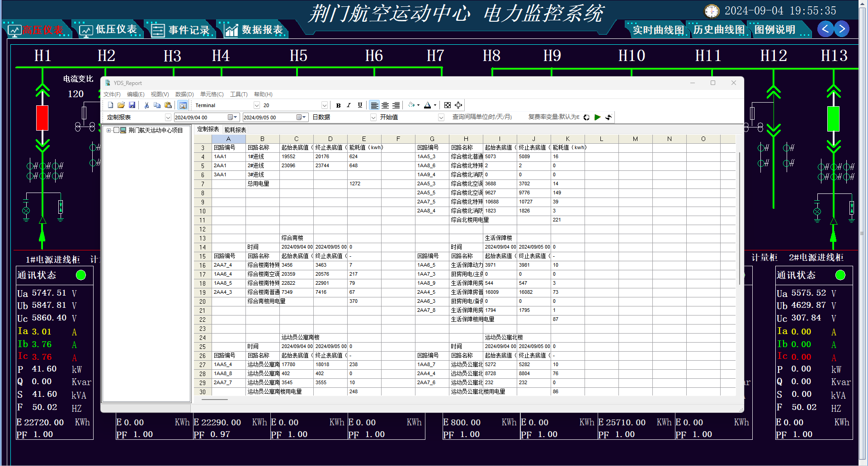Open 事件记录 page in monitoring system
The width and height of the screenshot is (868, 466).
181,30
